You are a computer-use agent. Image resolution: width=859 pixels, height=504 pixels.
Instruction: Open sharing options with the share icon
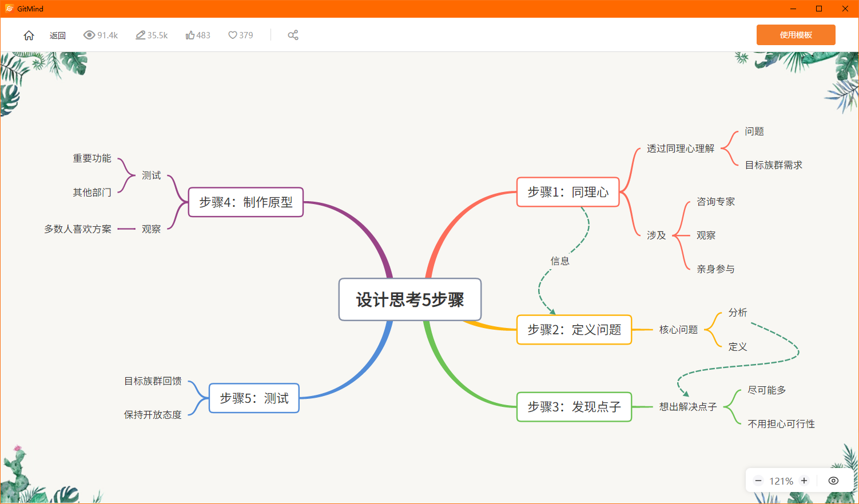(x=293, y=35)
